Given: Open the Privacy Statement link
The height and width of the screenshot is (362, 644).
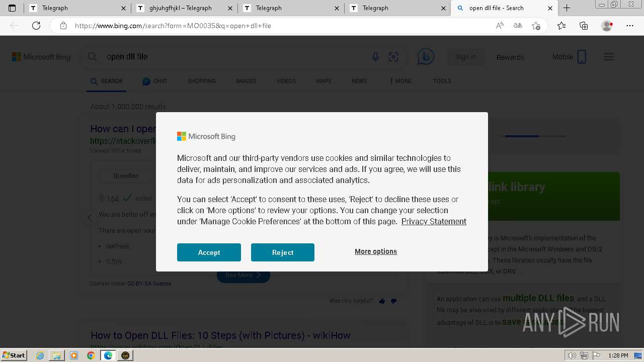Looking at the screenshot, I should [434, 221].
